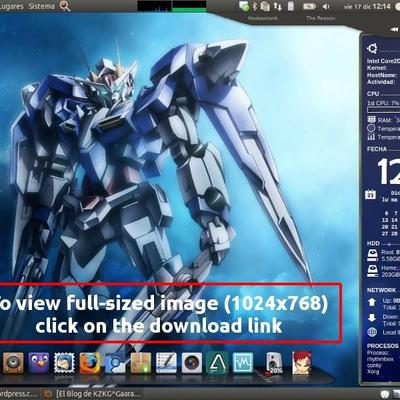Launch the camera lens dock icon
The height and width of the screenshot is (400, 400).
pos(192,363)
